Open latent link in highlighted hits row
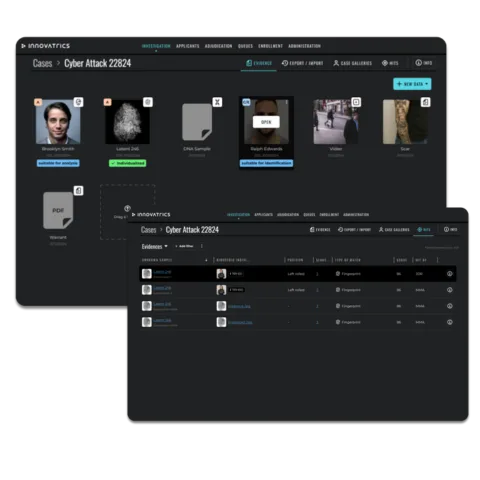The image size is (480, 480). [162, 272]
